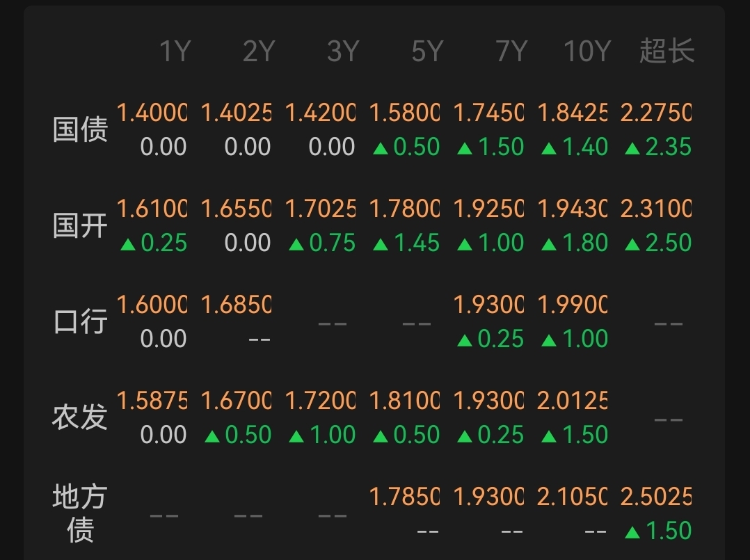Select the 1Y tenor column header
Screen dimensions: 750x560
pos(175,51)
